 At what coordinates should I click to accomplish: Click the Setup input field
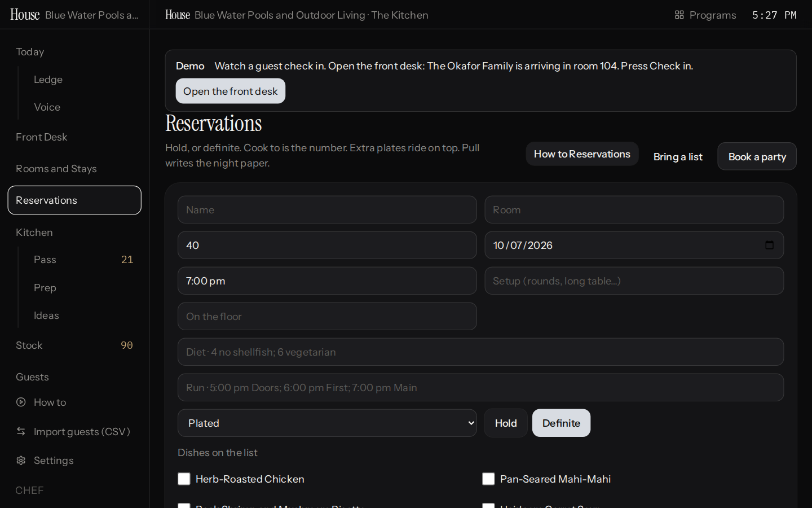click(634, 281)
